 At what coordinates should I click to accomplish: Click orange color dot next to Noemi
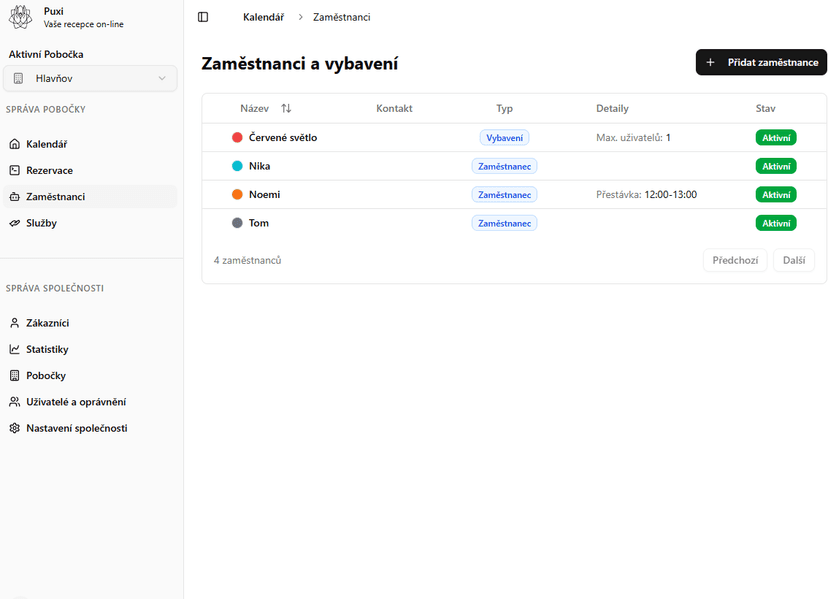pyautogui.click(x=237, y=194)
